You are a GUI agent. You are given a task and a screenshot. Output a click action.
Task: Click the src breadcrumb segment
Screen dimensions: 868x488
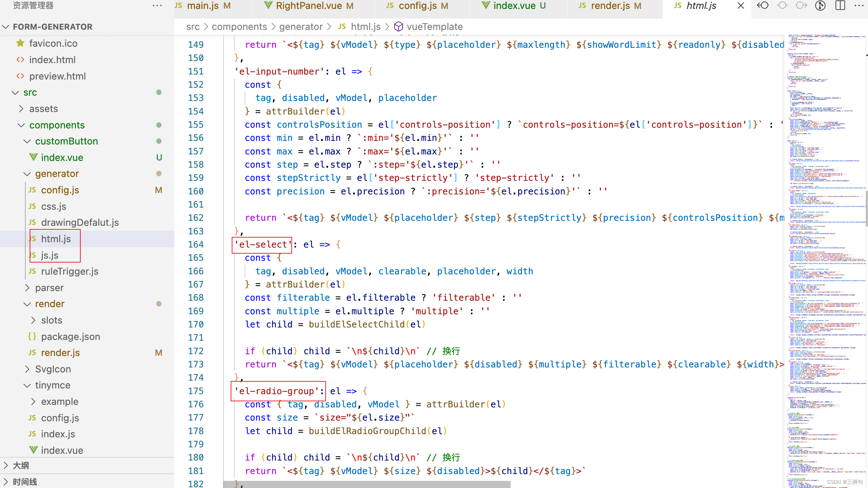pyautogui.click(x=193, y=27)
